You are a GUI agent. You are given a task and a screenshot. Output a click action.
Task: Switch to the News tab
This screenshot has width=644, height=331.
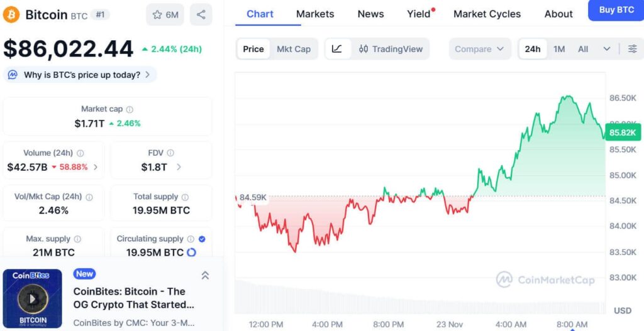point(370,14)
